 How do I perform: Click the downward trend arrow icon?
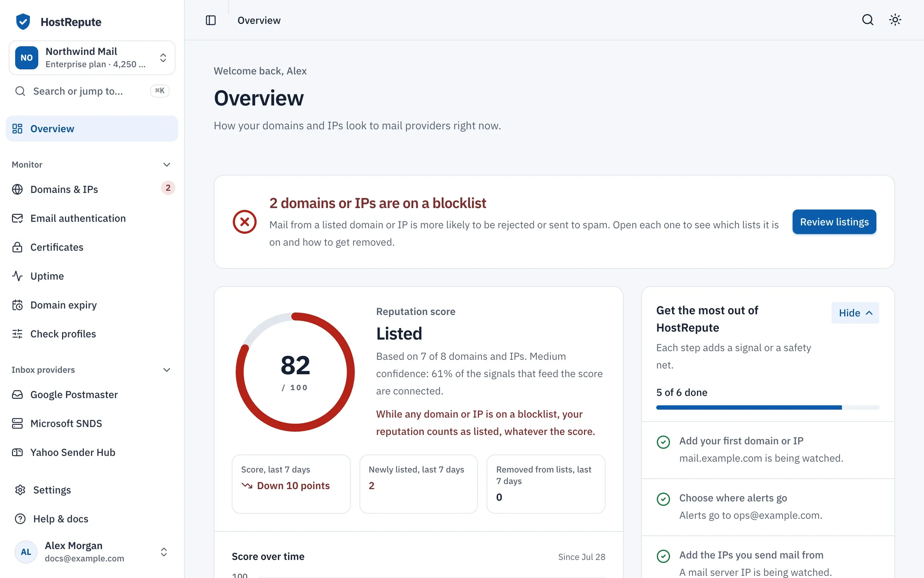point(247,486)
